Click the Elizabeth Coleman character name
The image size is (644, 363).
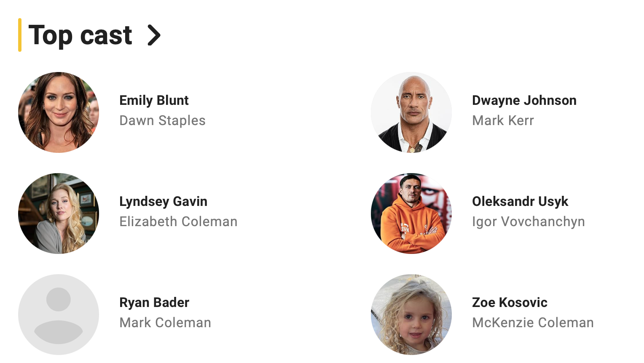178,222
